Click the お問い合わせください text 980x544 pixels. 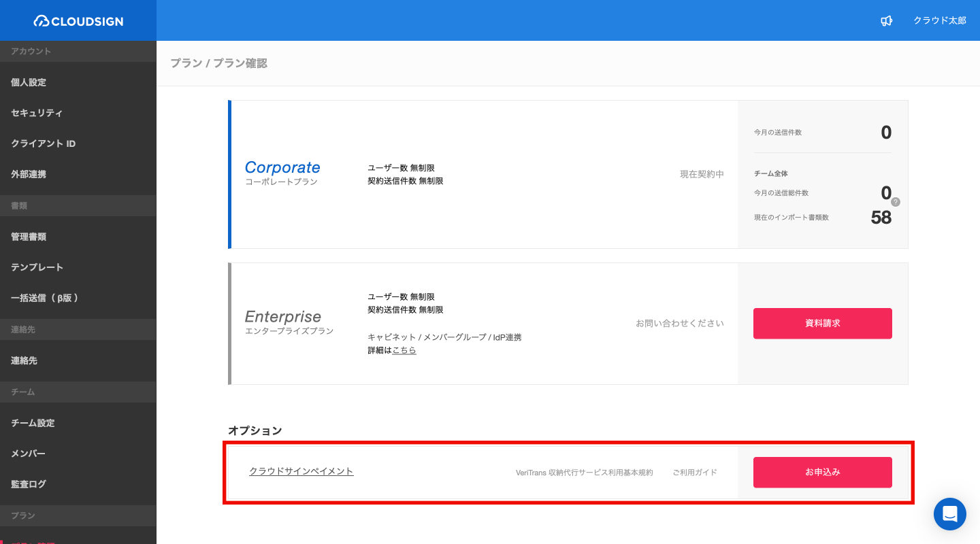[x=680, y=324]
